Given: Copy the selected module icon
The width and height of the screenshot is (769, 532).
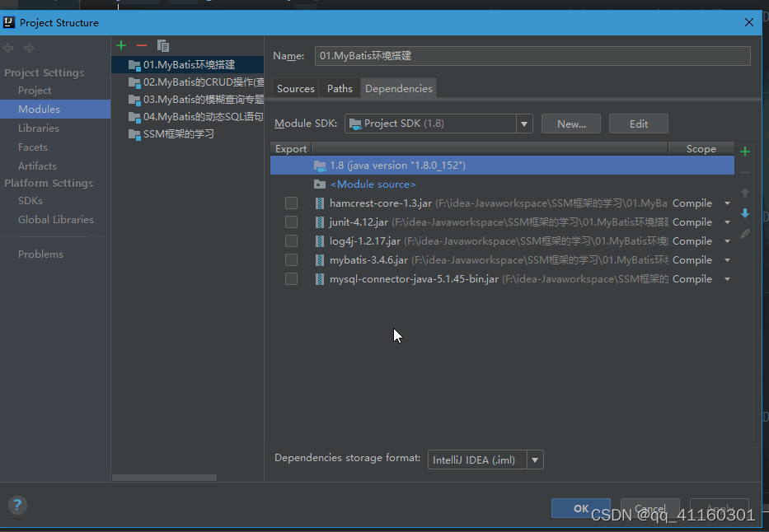Looking at the screenshot, I should click(163, 45).
